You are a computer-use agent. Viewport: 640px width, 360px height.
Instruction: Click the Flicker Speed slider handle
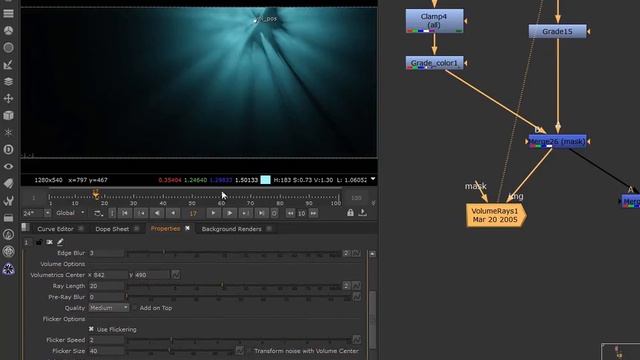[x=171, y=339]
